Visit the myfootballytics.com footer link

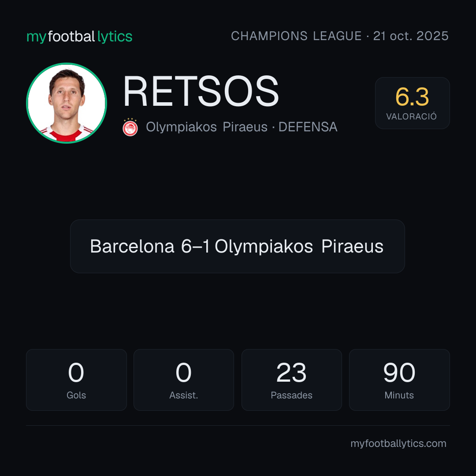[398, 443]
